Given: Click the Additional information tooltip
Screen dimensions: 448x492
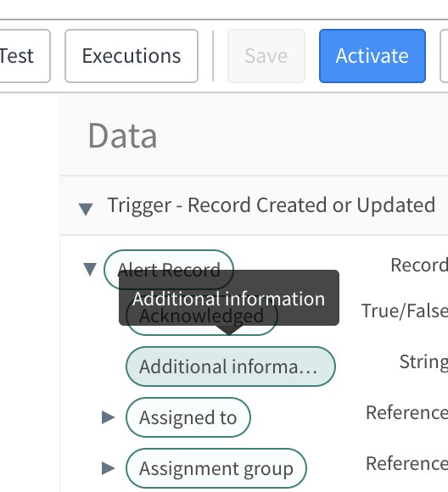Looking at the screenshot, I should point(229,298).
